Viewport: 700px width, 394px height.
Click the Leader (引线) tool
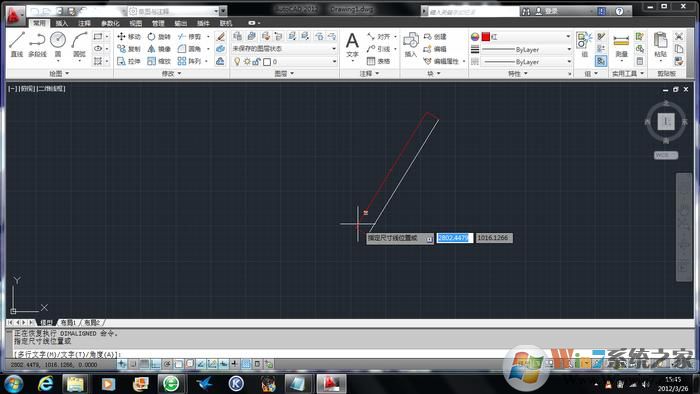click(379, 49)
